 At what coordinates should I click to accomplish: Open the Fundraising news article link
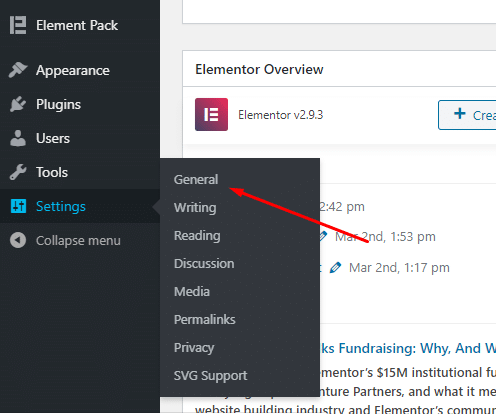408,348
